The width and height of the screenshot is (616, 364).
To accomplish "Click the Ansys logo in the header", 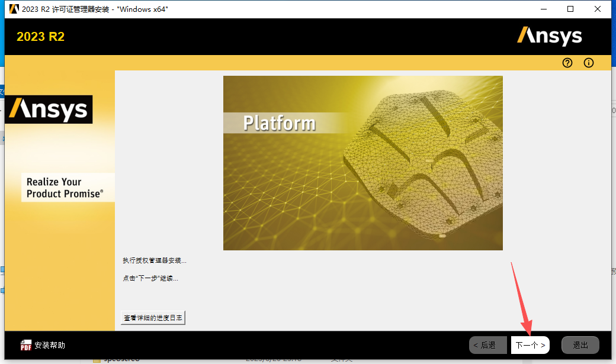I will (x=550, y=36).
